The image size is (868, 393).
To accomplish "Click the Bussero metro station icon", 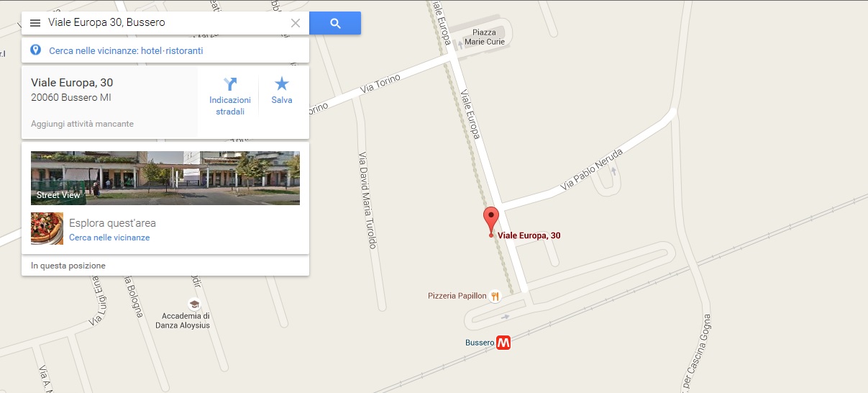I will pos(503,343).
